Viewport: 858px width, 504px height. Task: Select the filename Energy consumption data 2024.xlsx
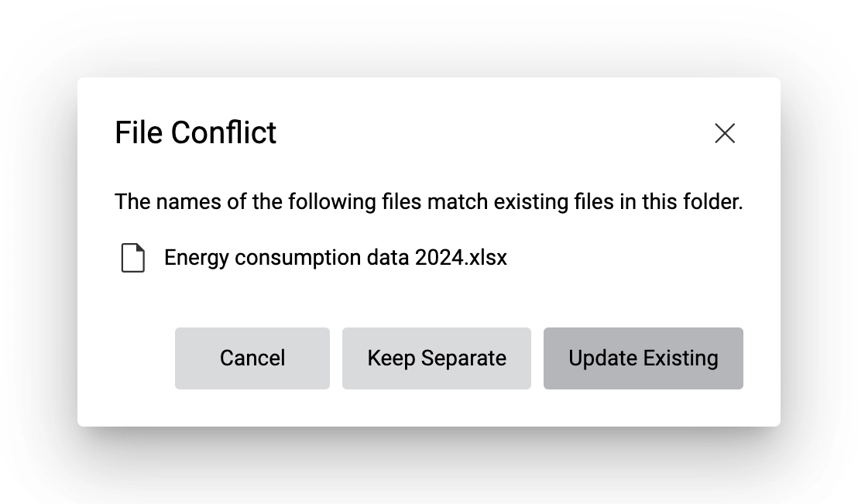tap(335, 257)
